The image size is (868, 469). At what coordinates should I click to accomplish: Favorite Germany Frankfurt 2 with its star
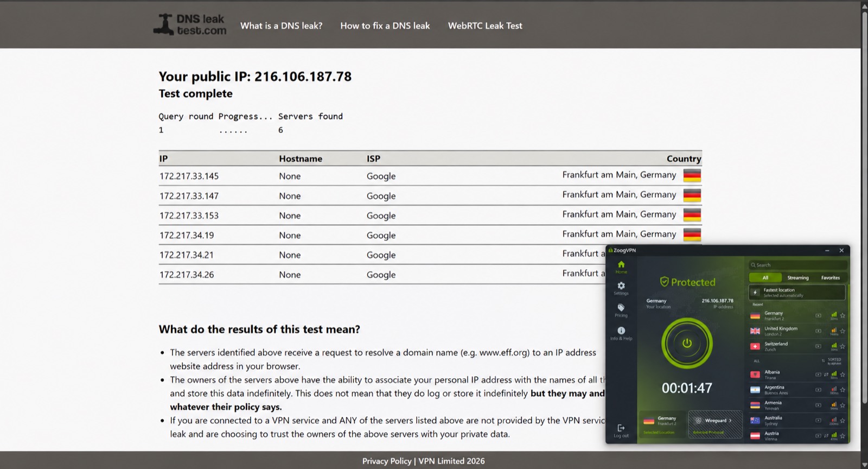[x=843, y=315]
